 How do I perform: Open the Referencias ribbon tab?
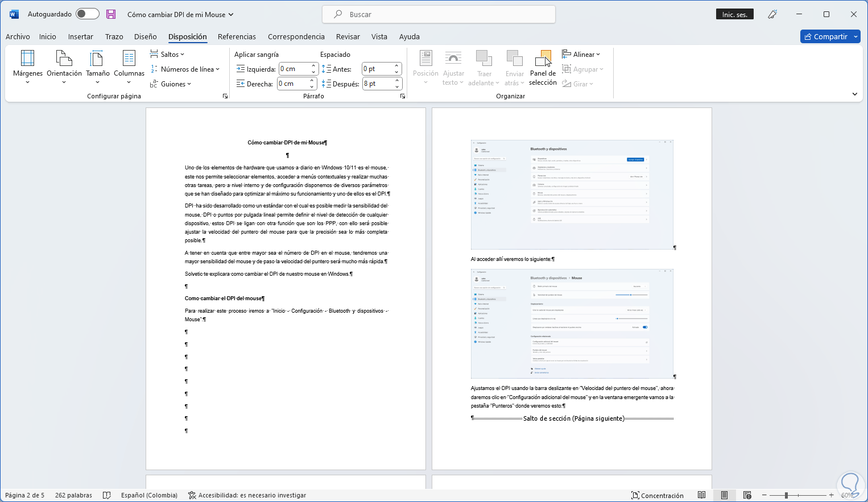click(x=237, y=37)
